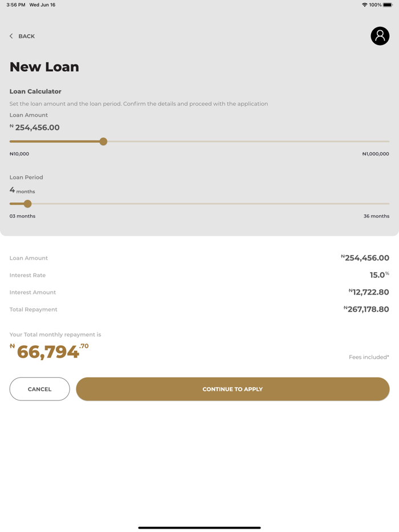
Task: Click the avatar circle in top right corner
Action: pyautogui.click(x=380, y=36)
